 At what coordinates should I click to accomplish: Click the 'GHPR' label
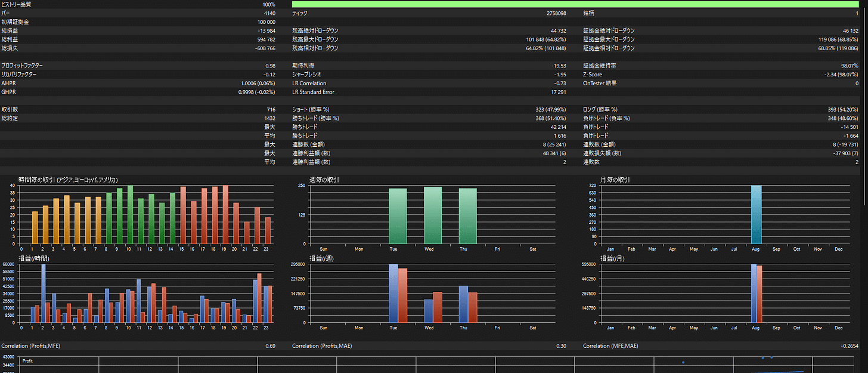8,92
